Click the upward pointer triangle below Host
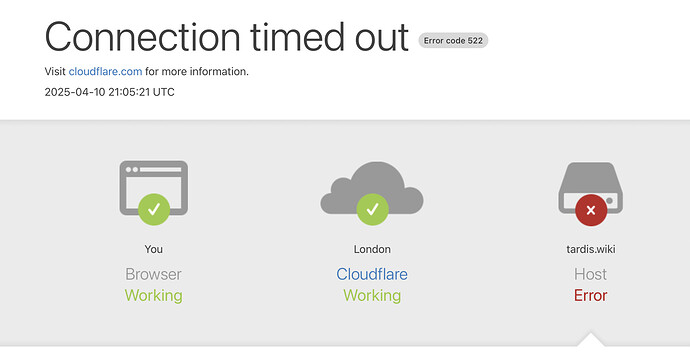 point(591,339)
